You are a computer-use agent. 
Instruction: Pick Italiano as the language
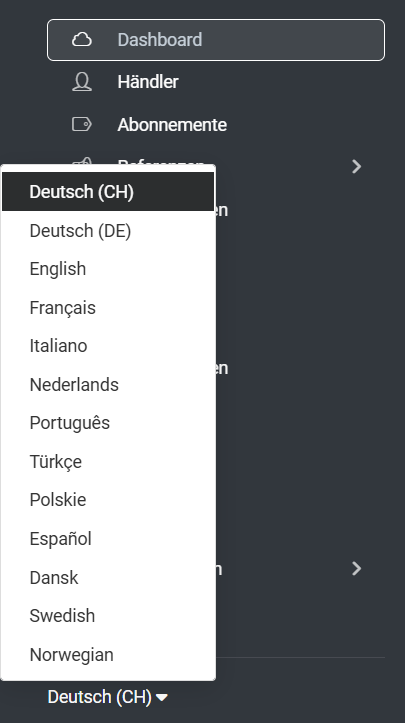108,346
